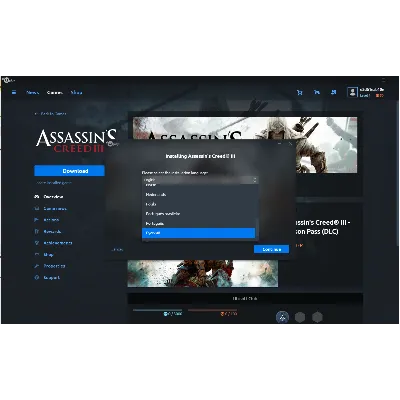Click the Continue button in the install dialog

click(x=271, y=249)
